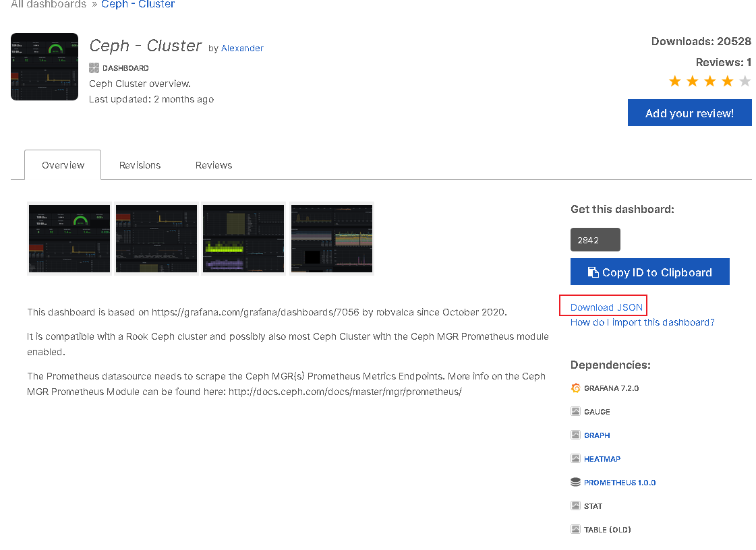Open the HEATMAP dependency link
This screenshot has width=756, height=550.
(x=602, y=459)
